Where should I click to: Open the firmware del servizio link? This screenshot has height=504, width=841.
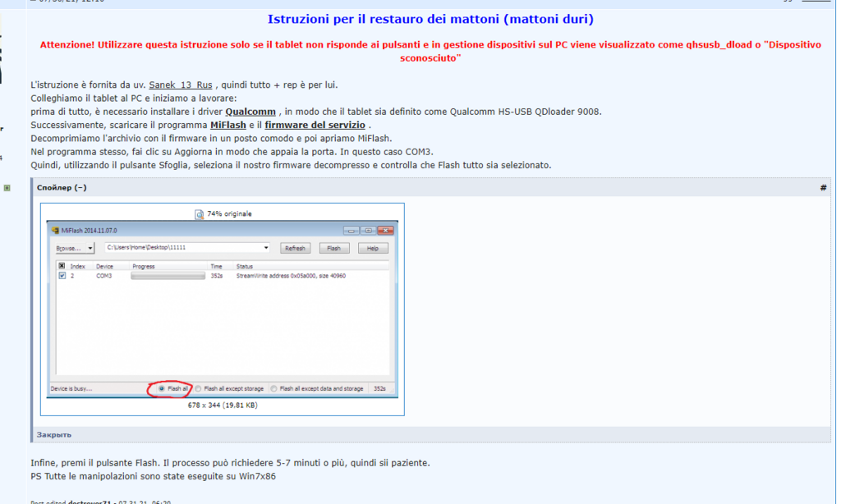(x=315, y=125)
